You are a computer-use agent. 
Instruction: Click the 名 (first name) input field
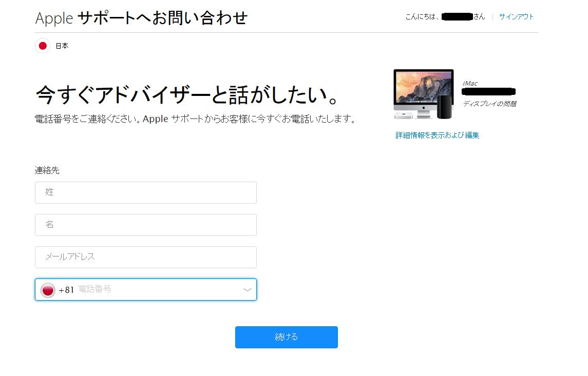tap(146, 225)
